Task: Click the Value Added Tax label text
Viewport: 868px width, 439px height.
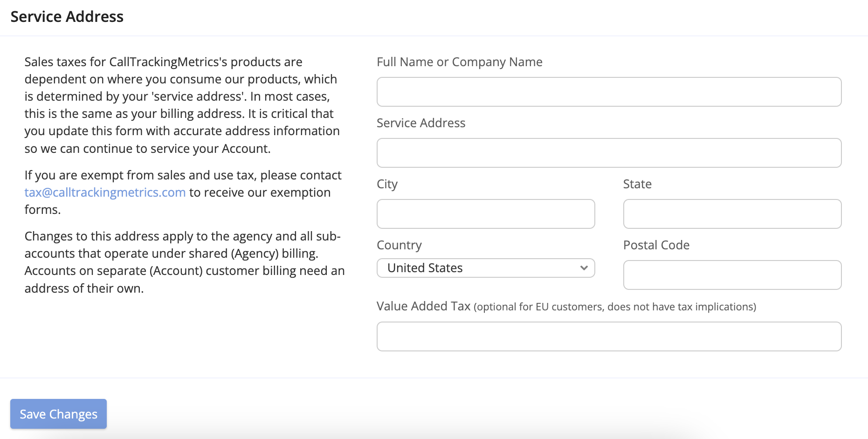Action: [423, 306]
